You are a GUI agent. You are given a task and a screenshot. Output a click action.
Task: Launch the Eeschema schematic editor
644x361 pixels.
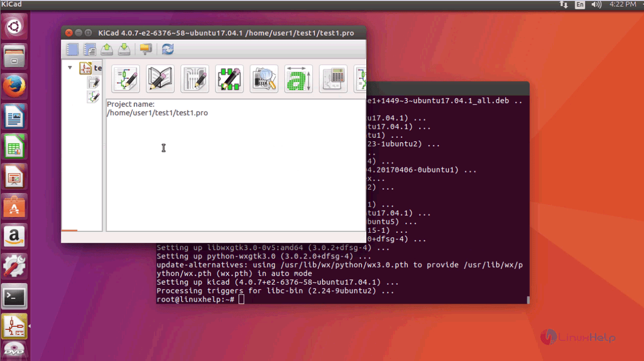tap(125, 79)
